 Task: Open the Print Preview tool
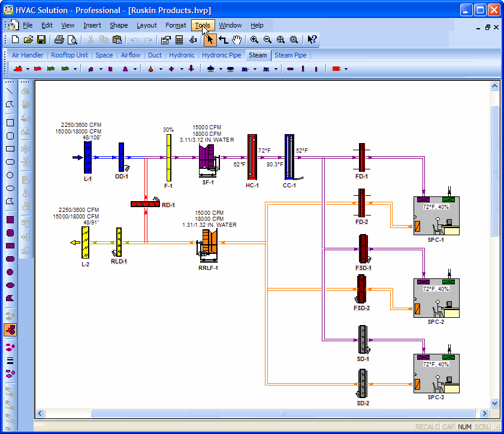click(x=72, y=40)
